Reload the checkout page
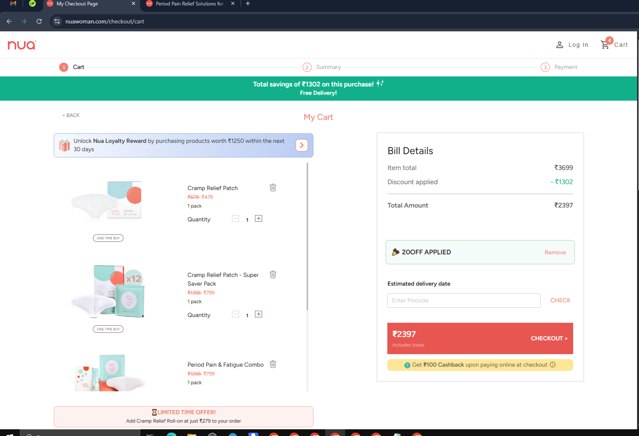 39,21
